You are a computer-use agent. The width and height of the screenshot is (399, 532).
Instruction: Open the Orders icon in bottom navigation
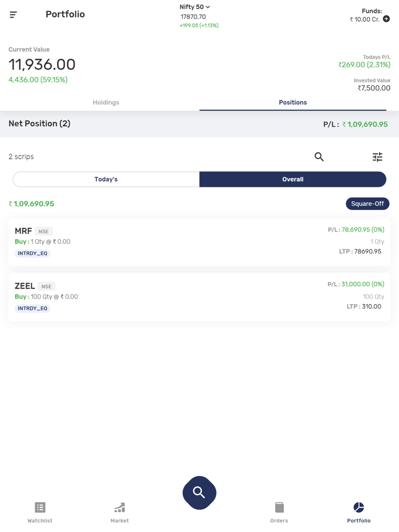click(279, 511)
